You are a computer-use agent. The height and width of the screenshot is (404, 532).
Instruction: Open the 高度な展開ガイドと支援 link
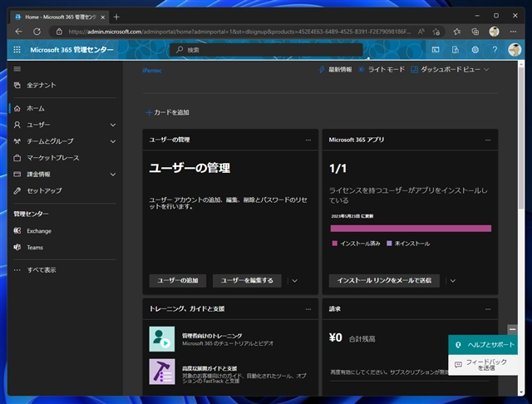click(x=209, y=368)
